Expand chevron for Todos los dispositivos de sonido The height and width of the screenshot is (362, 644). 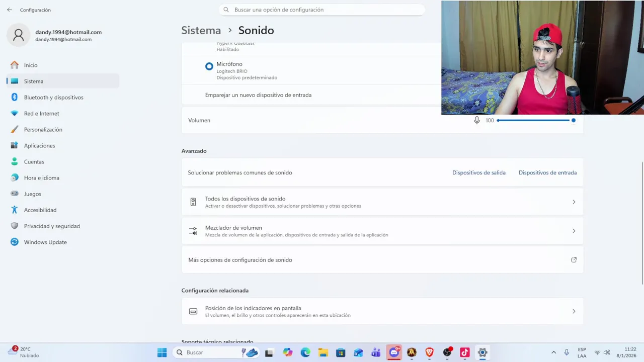(574, 202)
